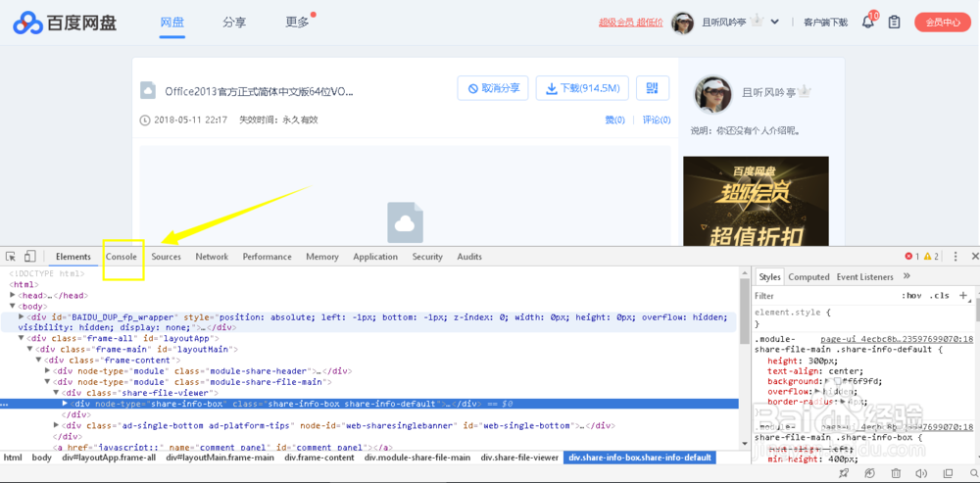Open the notification bell with red badge
This screenshot has height=483, width=980.
pos(869,22)
